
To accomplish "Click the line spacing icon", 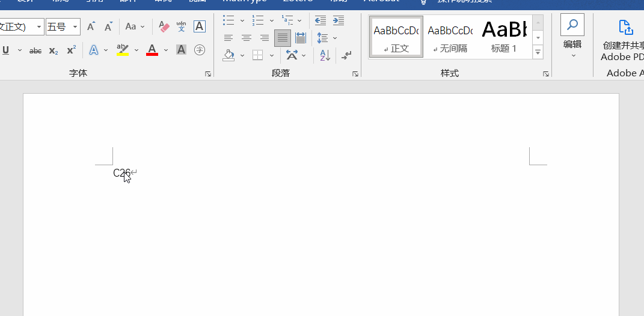I will coord(322,38).
